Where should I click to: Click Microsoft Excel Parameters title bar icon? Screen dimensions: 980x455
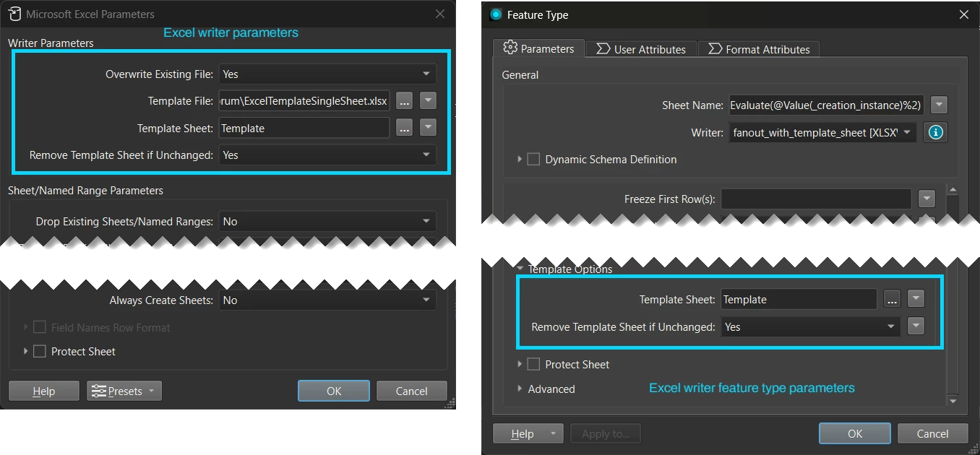click(14, 14)
